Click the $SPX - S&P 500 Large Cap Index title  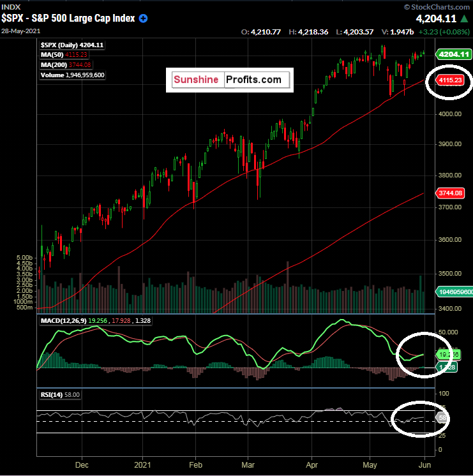(x=68, y=19)
